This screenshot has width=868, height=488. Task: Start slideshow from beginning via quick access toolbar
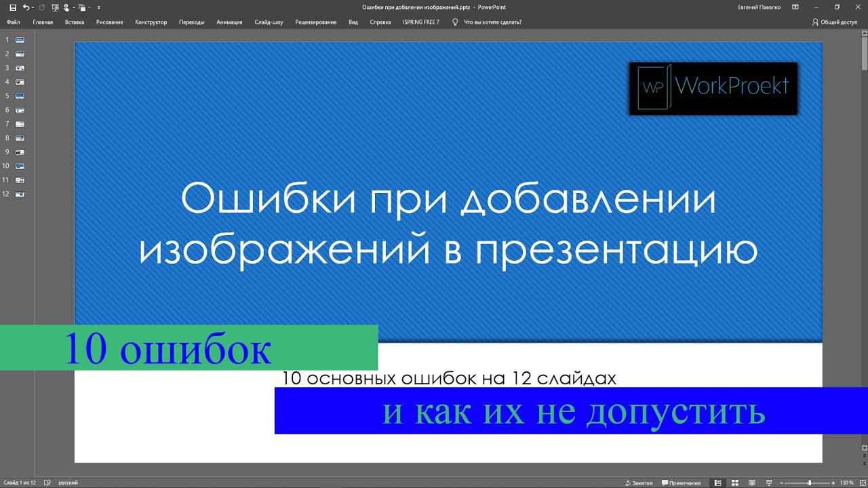(x=55, y=7)
